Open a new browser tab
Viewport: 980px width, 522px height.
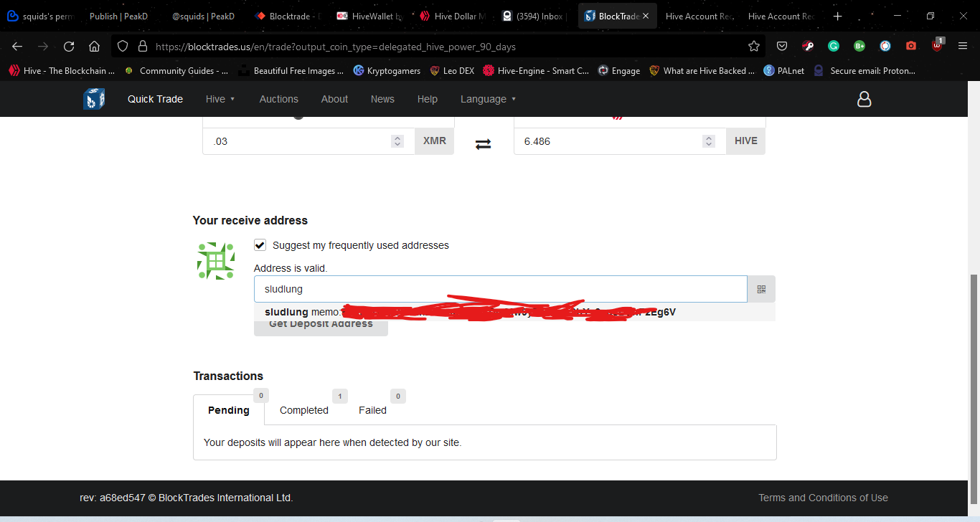(838, 16)
